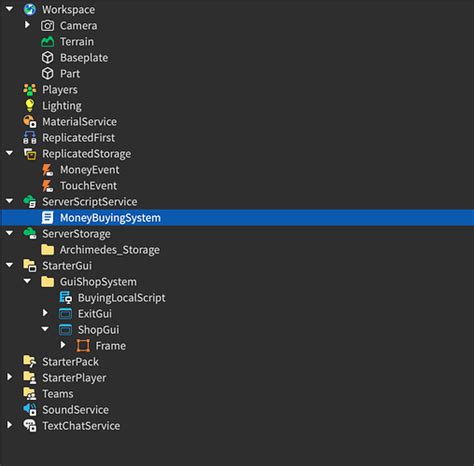This screenshot has height=466, width=474.
Task: Click the Teams service icon
Action: (30, 394)
